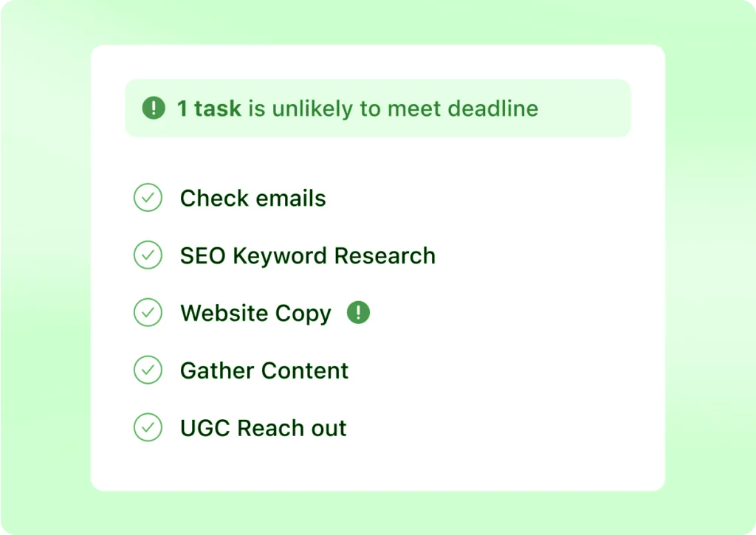Click blank area of white task card
The width and height of the screenshot is (756, 535).
coord(532,332)
